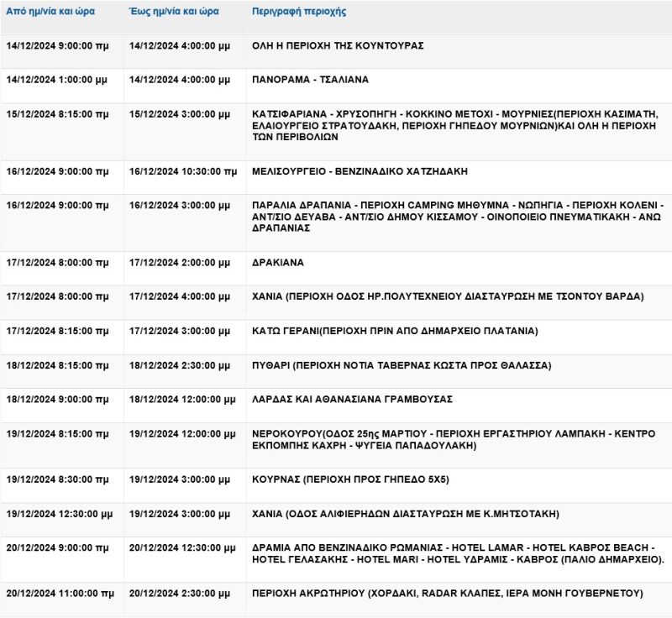
Task: Click the 'ΚΑΤΩ ΓΕΡΑΝΙ' area description
Action: pyautogui.click(x=395, y=332)
